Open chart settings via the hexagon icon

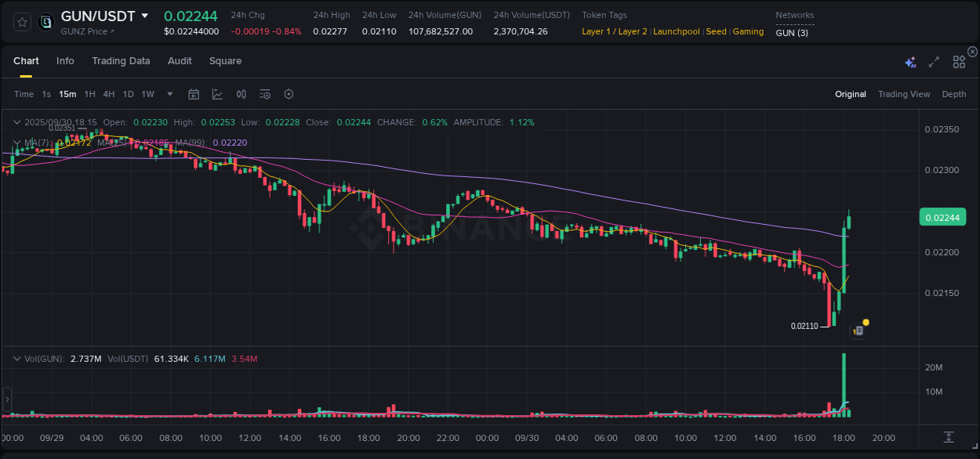click(x=289, y=94)
